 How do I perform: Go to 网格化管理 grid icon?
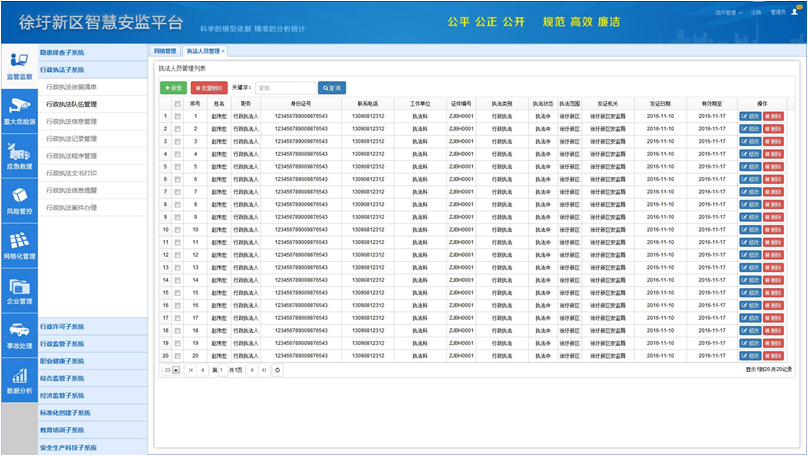click(x=19, y=245)
